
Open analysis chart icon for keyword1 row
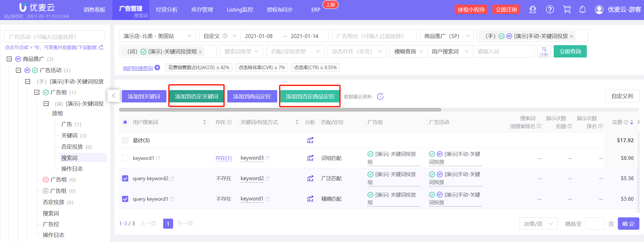[x=310, y=158]
